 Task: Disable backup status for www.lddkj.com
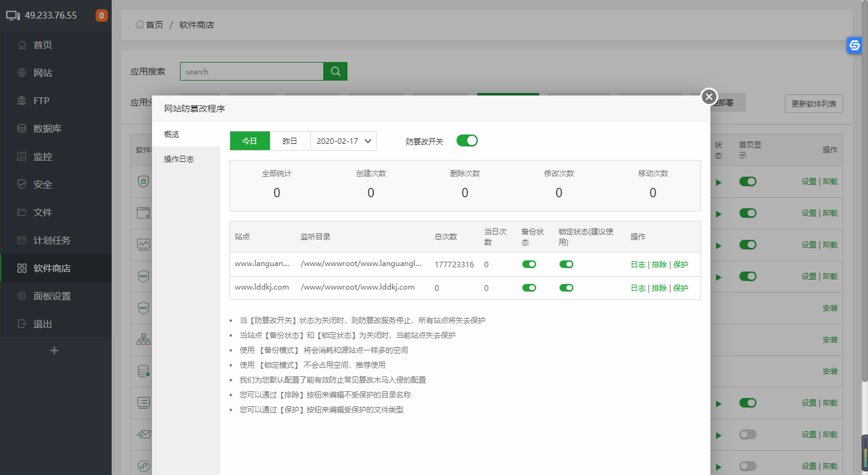[x=529, y=287]
